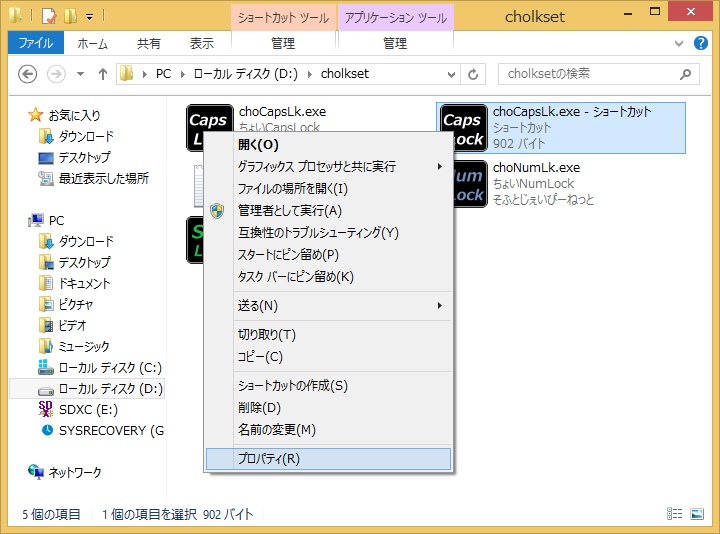720x534 pixels.
Task: Open the recent locations dropdown arrow
Action: coord(80,74)
